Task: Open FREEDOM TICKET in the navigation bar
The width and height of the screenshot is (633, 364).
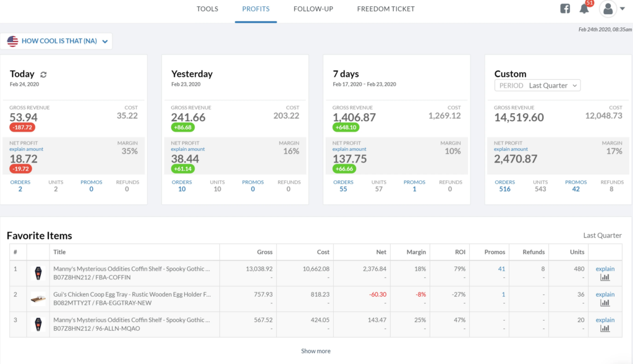Action: pos(385,9)
